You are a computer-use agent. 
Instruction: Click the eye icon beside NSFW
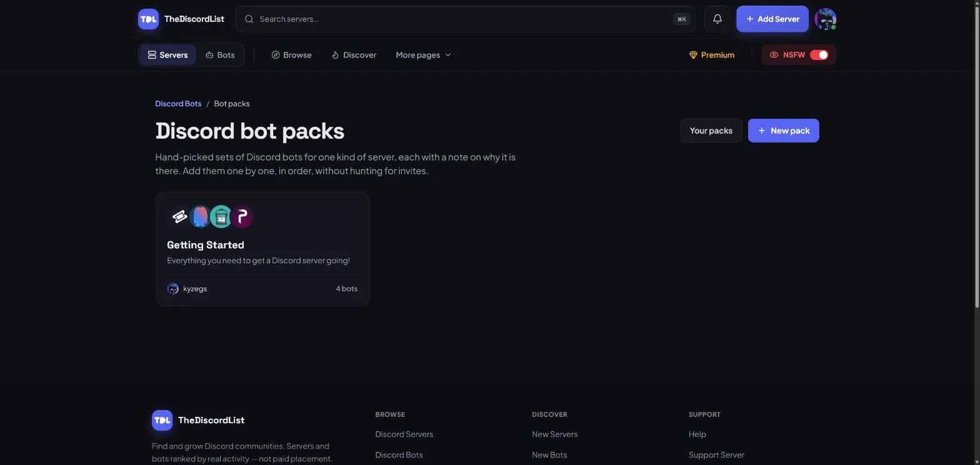pos(774,55)
